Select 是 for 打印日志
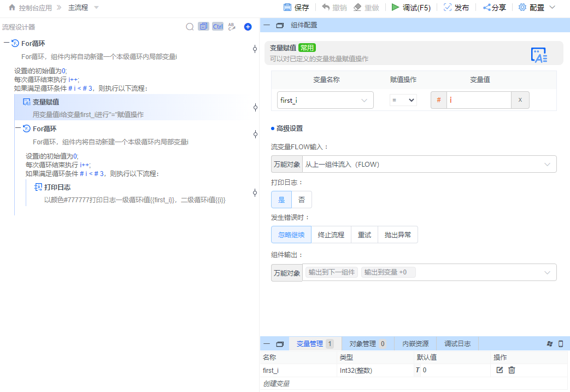 tap(281, 200)
